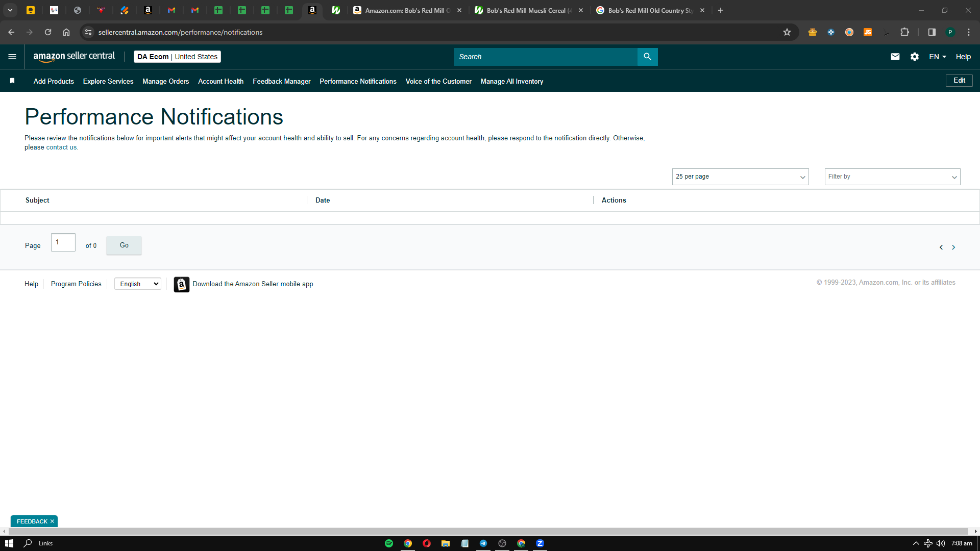Image resolution: width=980 pixels, height=551 pixels.
Task: Open Account Health menu item
Action: pyautogui.click(x=220, y=81)
